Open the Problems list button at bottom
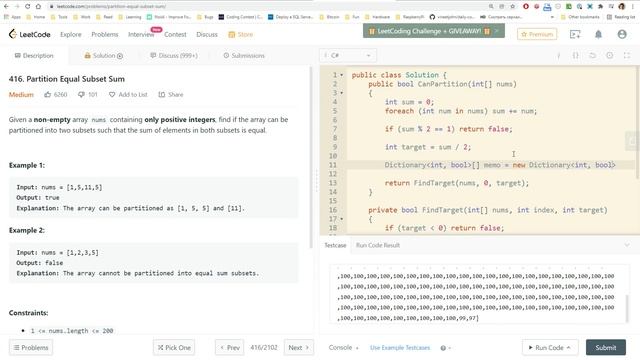Viewport: 640px width, 360px height. pos(31,348)
